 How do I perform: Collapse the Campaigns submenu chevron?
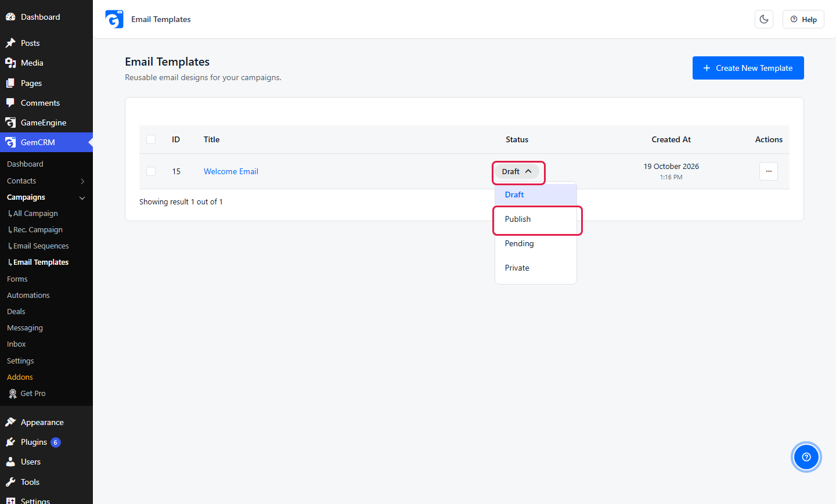82,197
